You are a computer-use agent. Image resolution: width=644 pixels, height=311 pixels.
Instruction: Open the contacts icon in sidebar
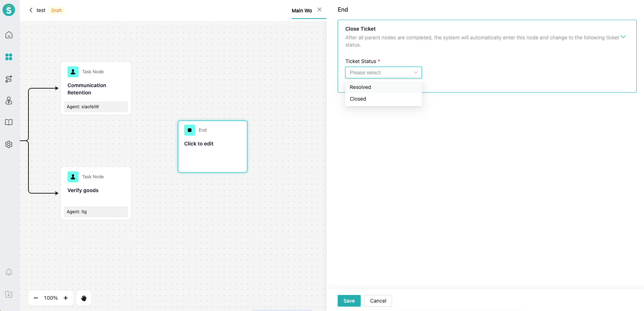point(9,101)
